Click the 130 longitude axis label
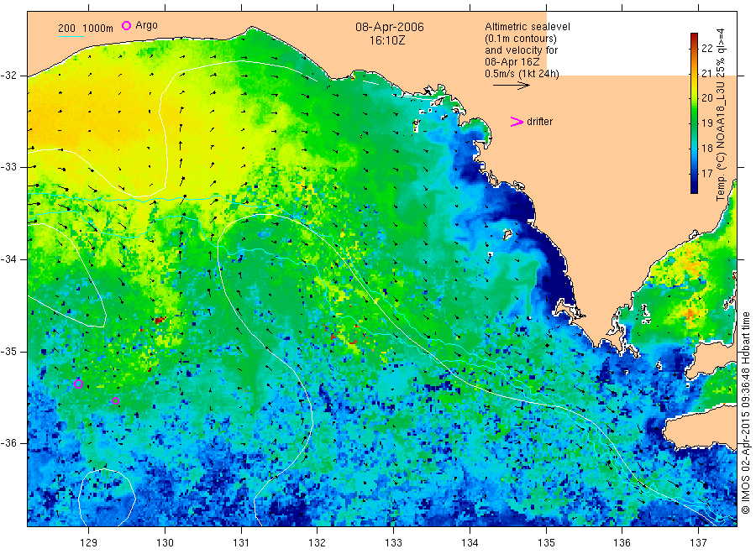Screen dimensions: 756x554 tap(165, 543)
